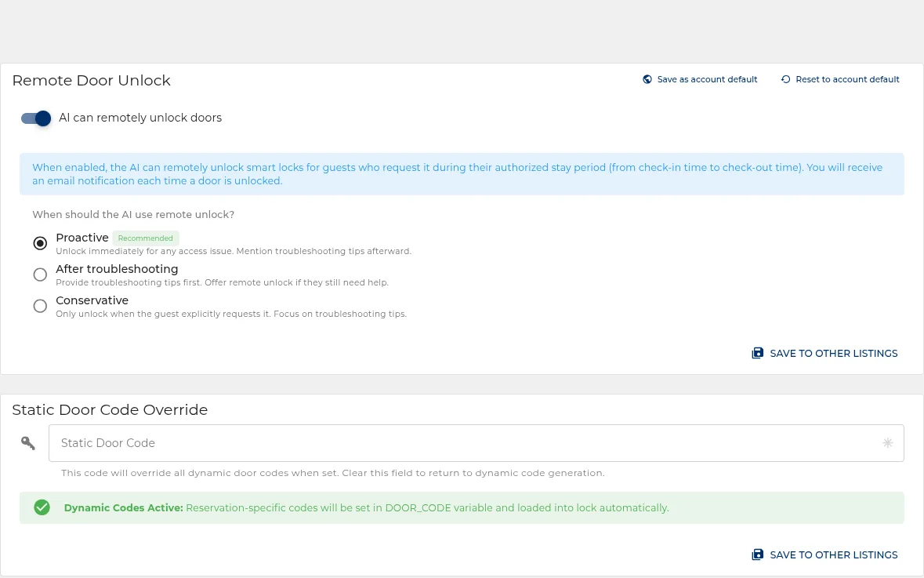Click the blue info message about remote unlock
The height and width of the screenshot is (578, 924).
coord(462,174)
